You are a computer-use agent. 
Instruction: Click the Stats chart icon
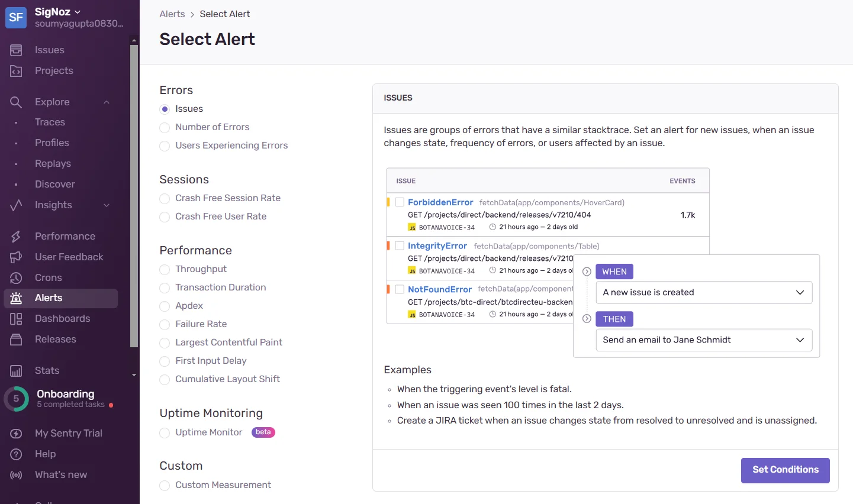pos(16,371)
